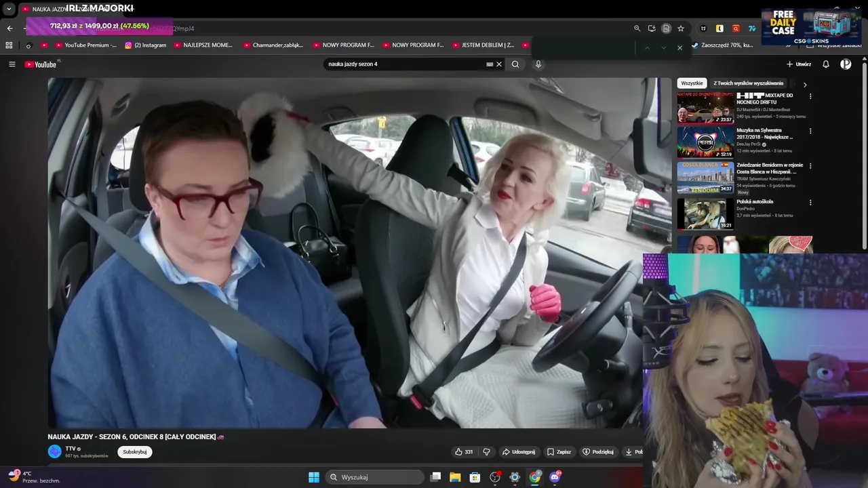Click the YouTube search magnifier button
868x488 pixels.
coord(515,64)
